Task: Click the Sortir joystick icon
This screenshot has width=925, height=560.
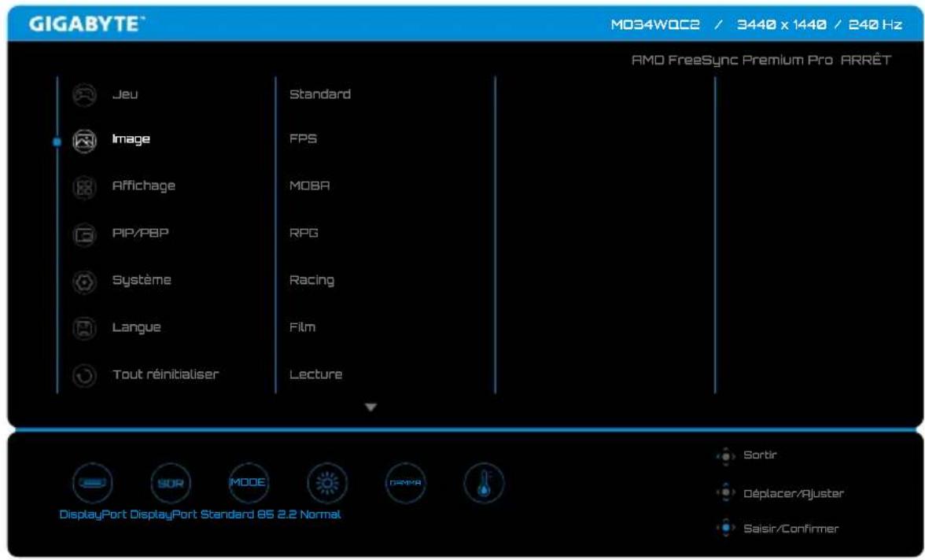Action: point(725,456)
